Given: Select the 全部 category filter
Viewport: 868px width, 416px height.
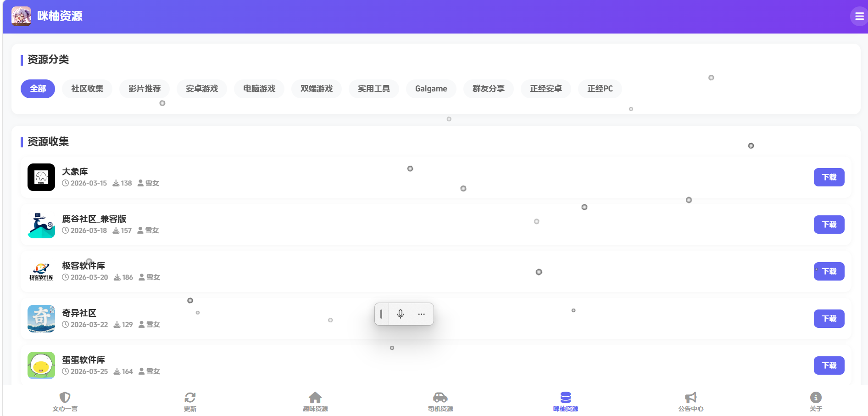Looking at the screenshot, I should (x=38, y=89).
